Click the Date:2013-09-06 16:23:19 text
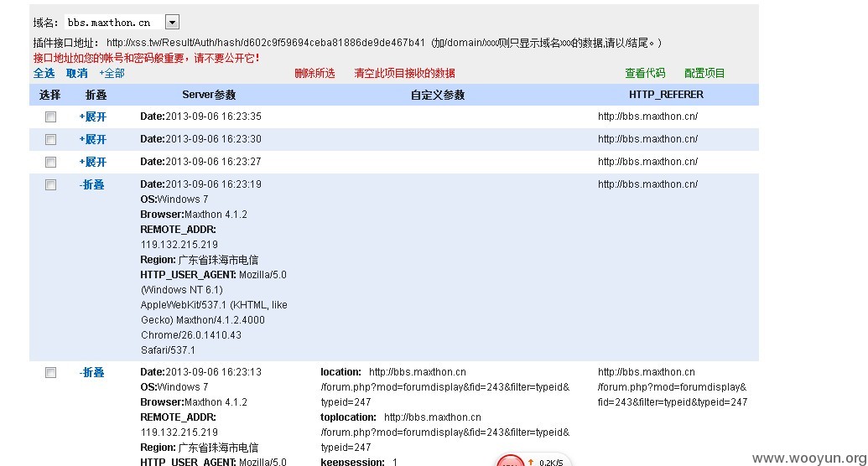 pos(200,184)
